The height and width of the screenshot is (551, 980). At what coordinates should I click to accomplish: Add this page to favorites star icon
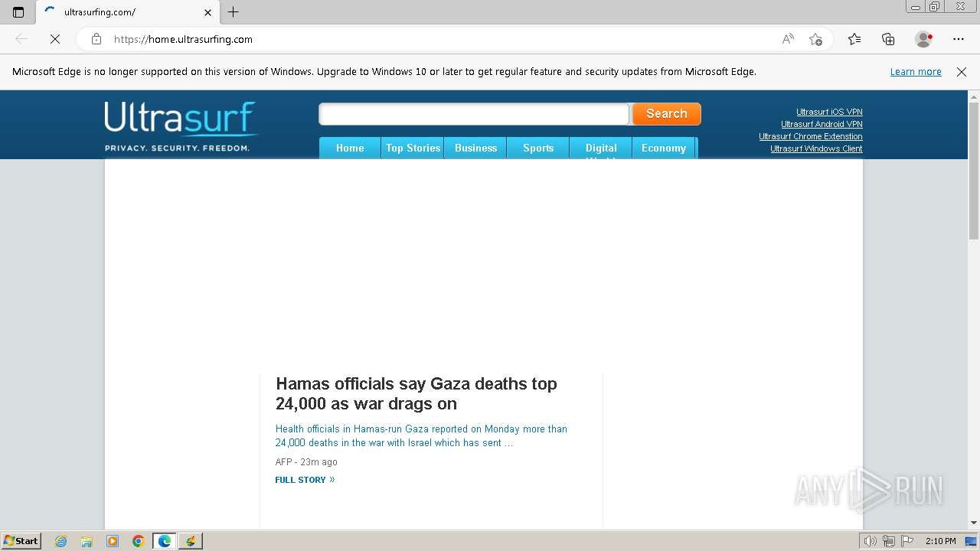815,39
